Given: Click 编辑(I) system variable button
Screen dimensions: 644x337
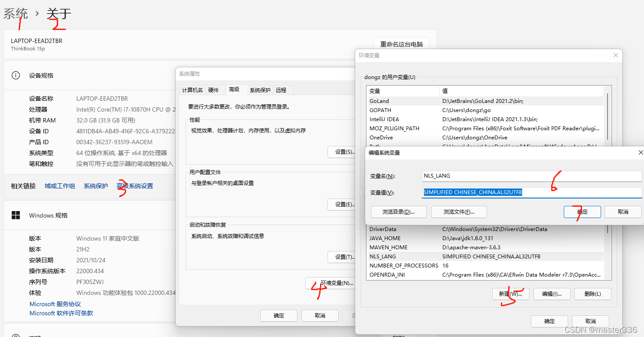Looking at the screenshot, I should coord(552,294).
